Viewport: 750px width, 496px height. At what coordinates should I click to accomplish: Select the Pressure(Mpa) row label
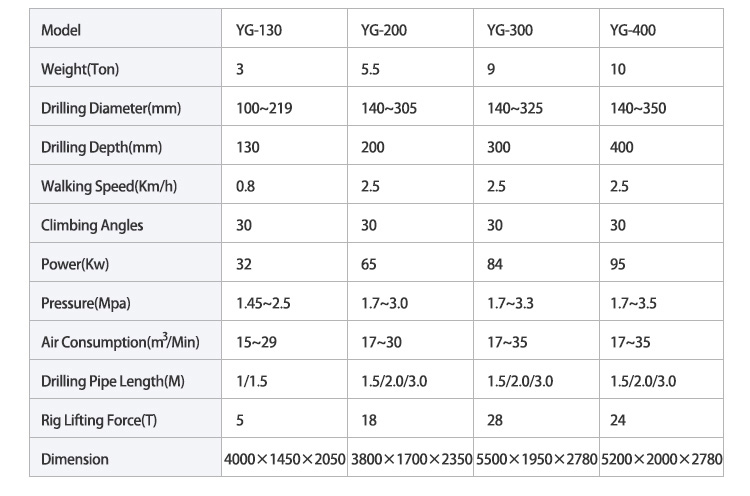(86, 303)
